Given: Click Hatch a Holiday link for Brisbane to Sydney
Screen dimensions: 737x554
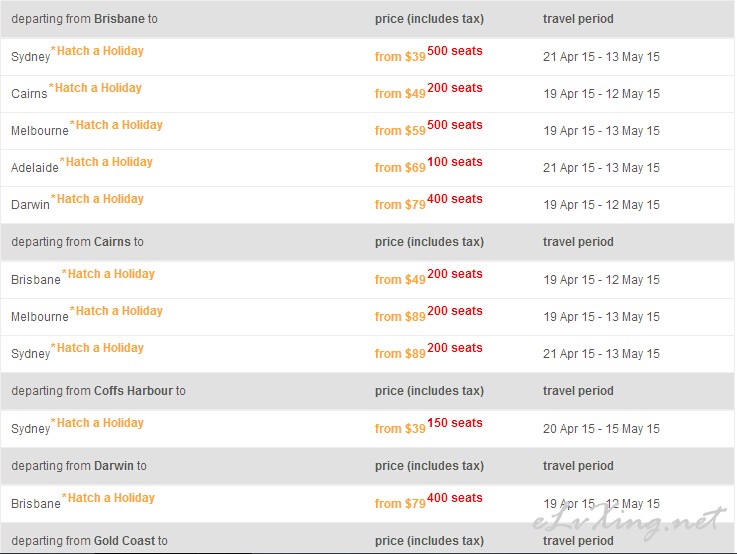Looking at the screenshot, I should point(99,51).
